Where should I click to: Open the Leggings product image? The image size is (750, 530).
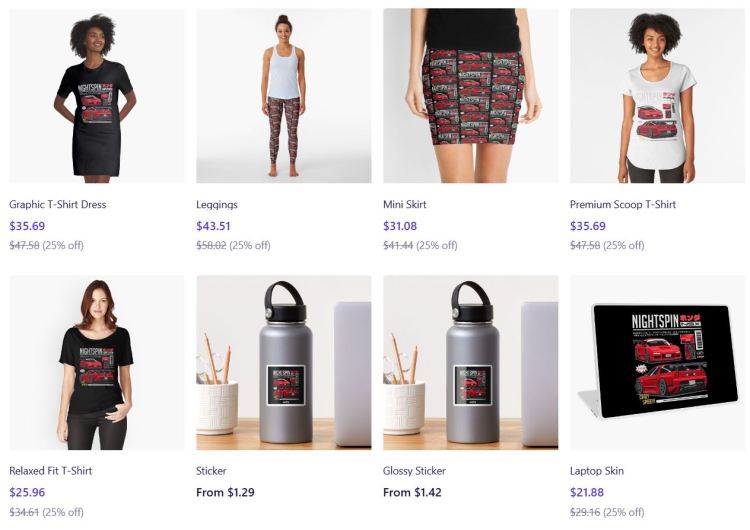pos(284,96)
